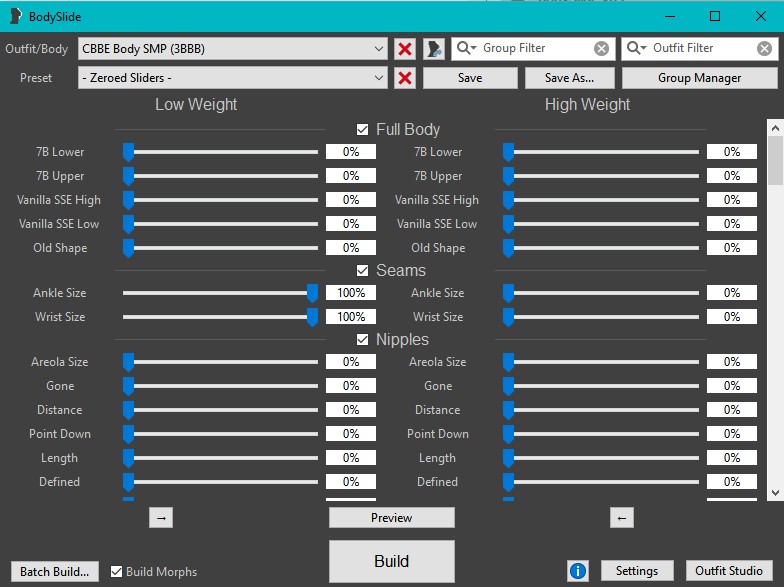Click the High Weight Areola Size label
The image size is (784, 587).
coord(438,362)
